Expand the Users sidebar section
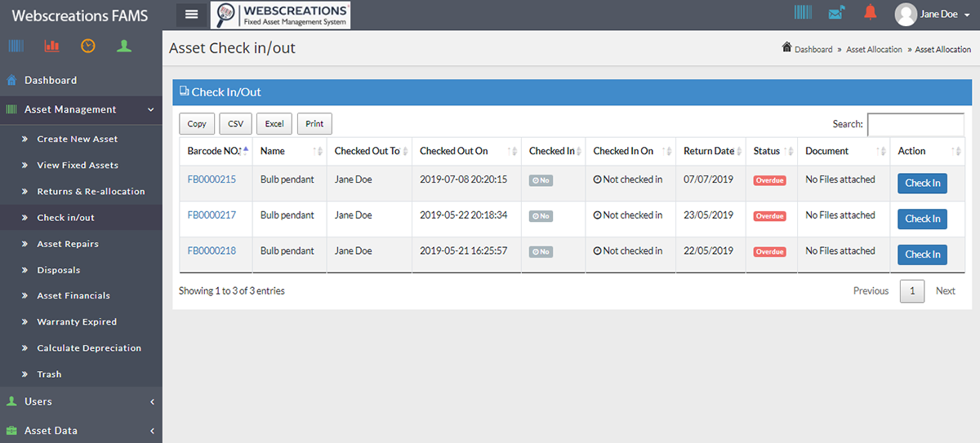 [81, 401]
